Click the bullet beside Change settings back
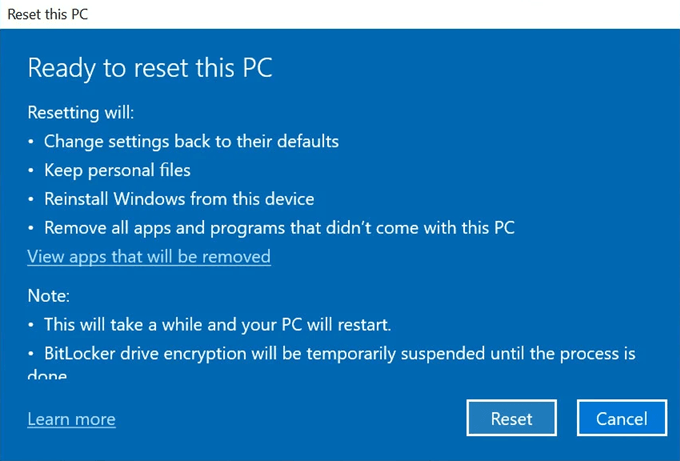The image size is (680, 461). coord(31,142)
